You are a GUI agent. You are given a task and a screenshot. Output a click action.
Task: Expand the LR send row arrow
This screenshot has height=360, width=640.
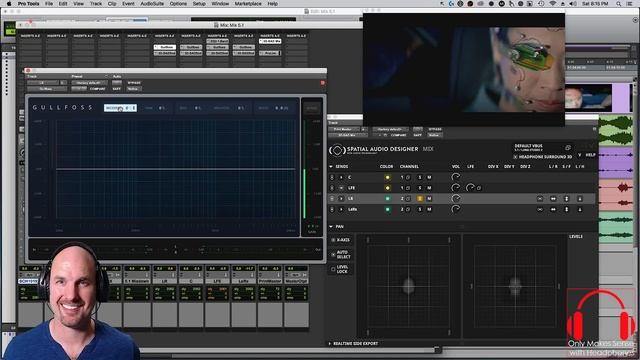(x=341, y=199)
